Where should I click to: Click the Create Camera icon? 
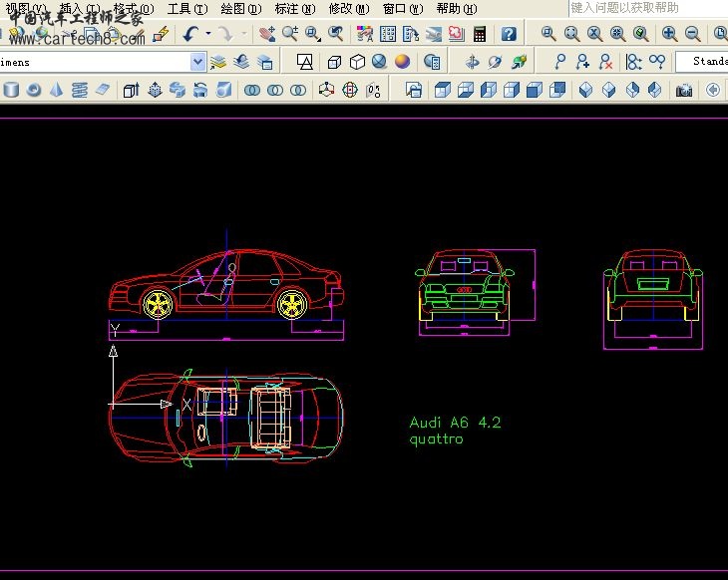pos(684,90)
